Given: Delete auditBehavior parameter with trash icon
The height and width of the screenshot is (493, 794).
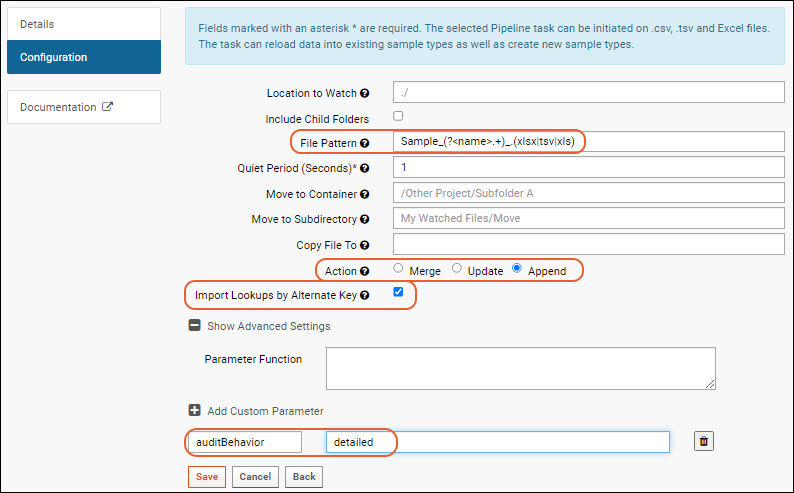Looking at the screenshot, I should [x=703, y=441].
